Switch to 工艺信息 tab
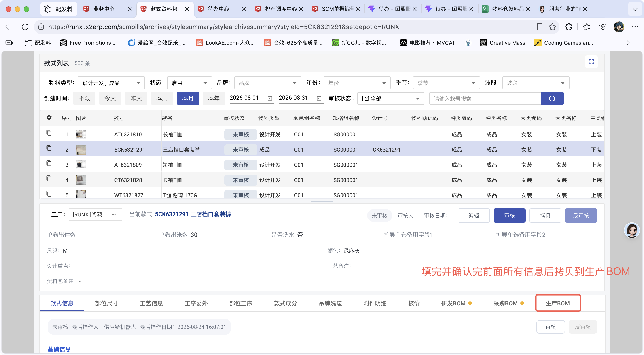Screen dimensions: 644x355 click(x=151, y=304)
